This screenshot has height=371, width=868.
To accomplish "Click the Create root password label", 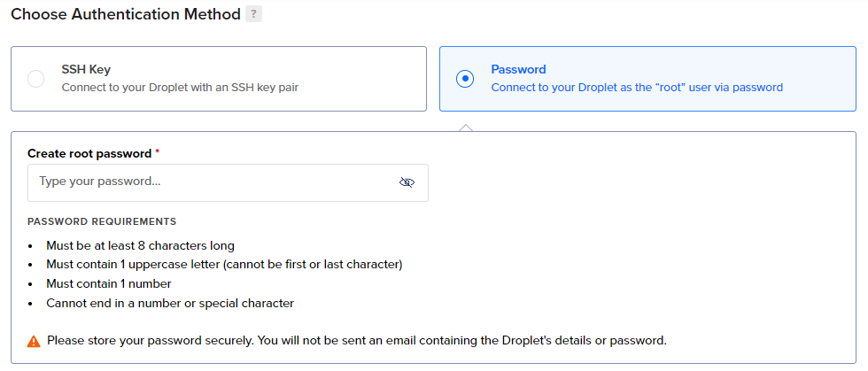I will click(x=89, y=154).
